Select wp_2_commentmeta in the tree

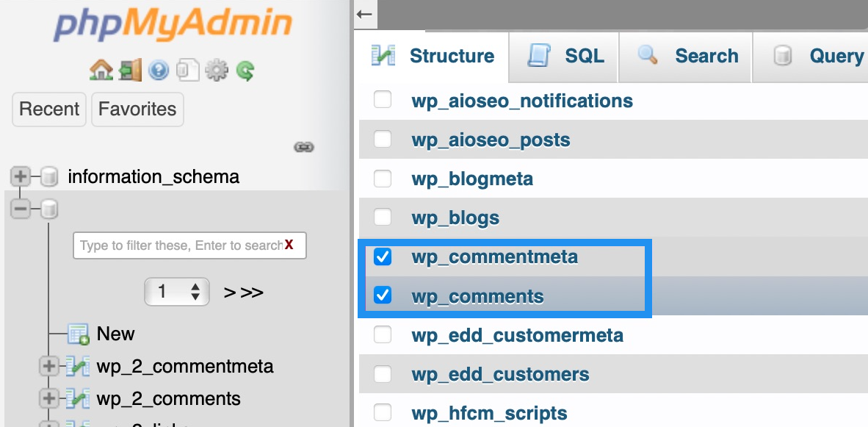tap(185, 366)
